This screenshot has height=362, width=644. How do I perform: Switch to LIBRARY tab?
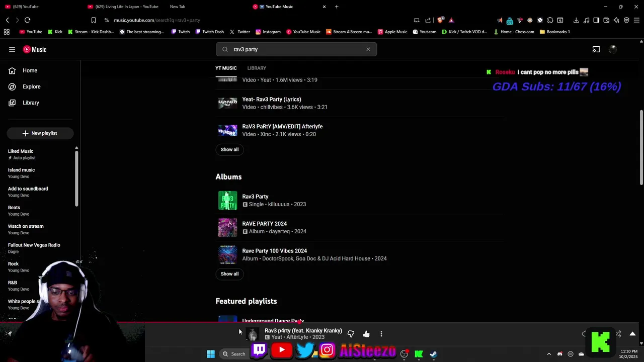tap(257, 68)
